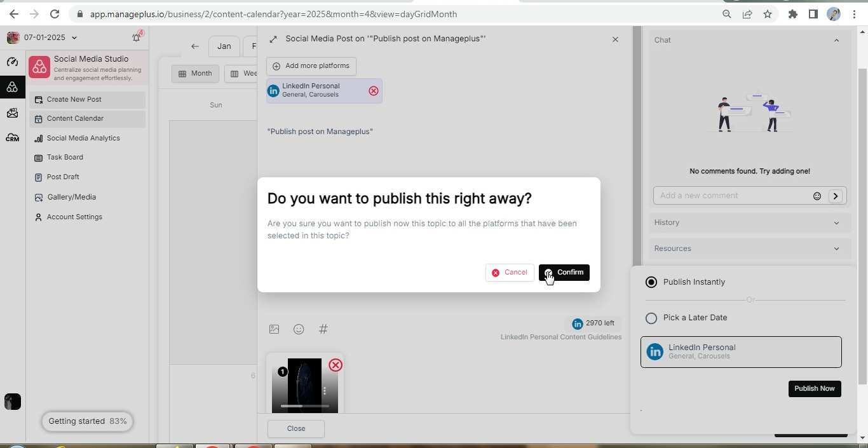Open the dashboard speedometer icon in left rail
This screenshot has height=448, width=868.
tap(12, 62)
